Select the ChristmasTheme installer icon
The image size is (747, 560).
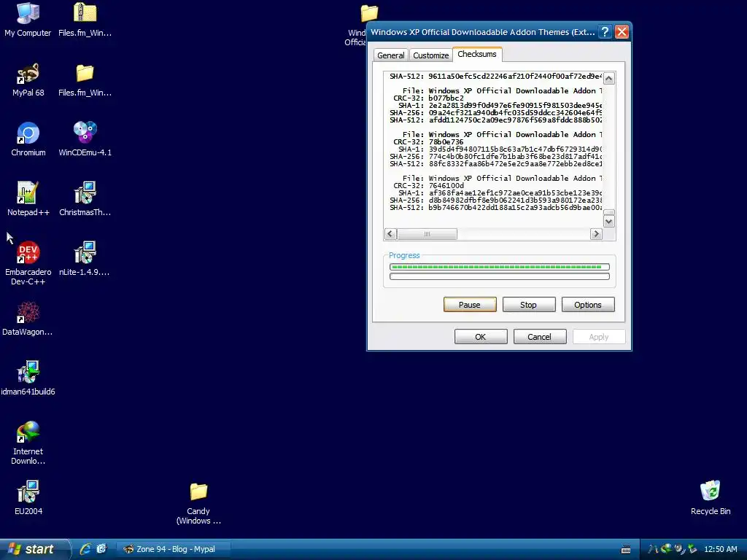pos(85,199)
